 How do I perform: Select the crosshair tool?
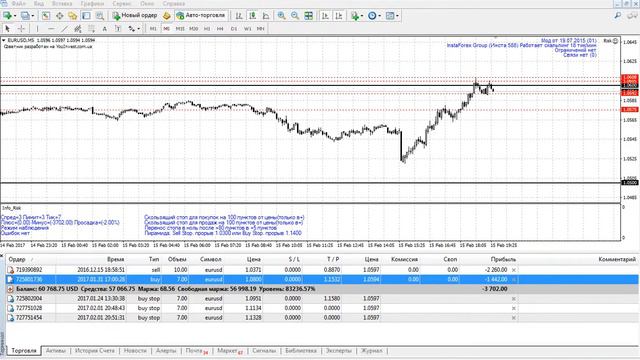[x=21, y=29]
